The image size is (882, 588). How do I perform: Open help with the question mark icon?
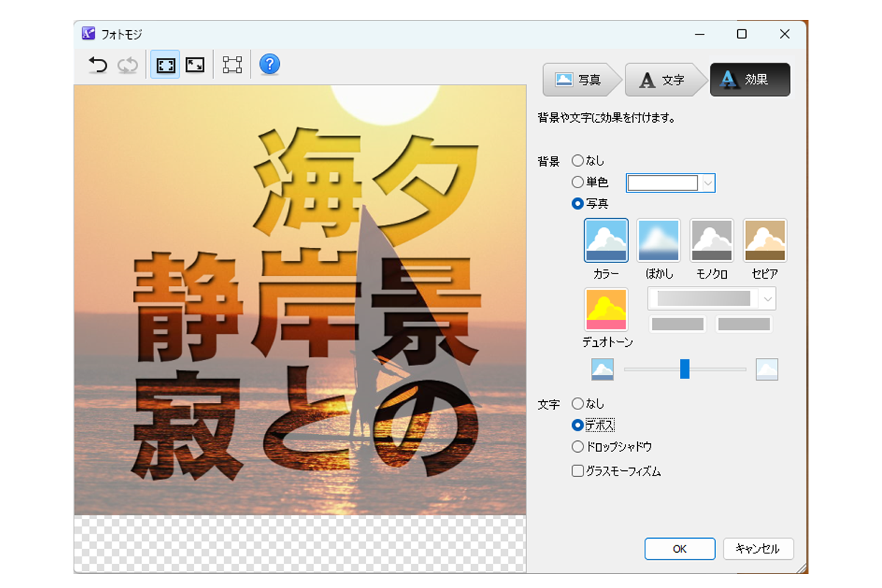point(270,65)
